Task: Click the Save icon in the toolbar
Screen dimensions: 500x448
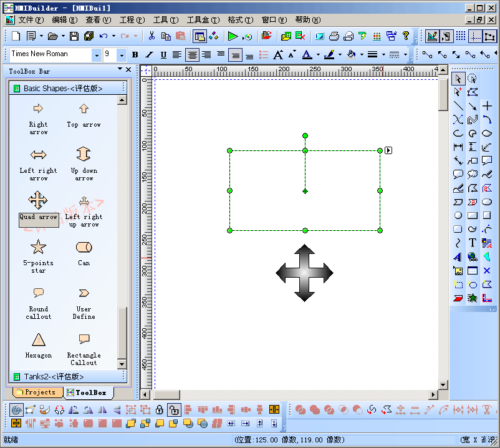Action: coord(74,36)
